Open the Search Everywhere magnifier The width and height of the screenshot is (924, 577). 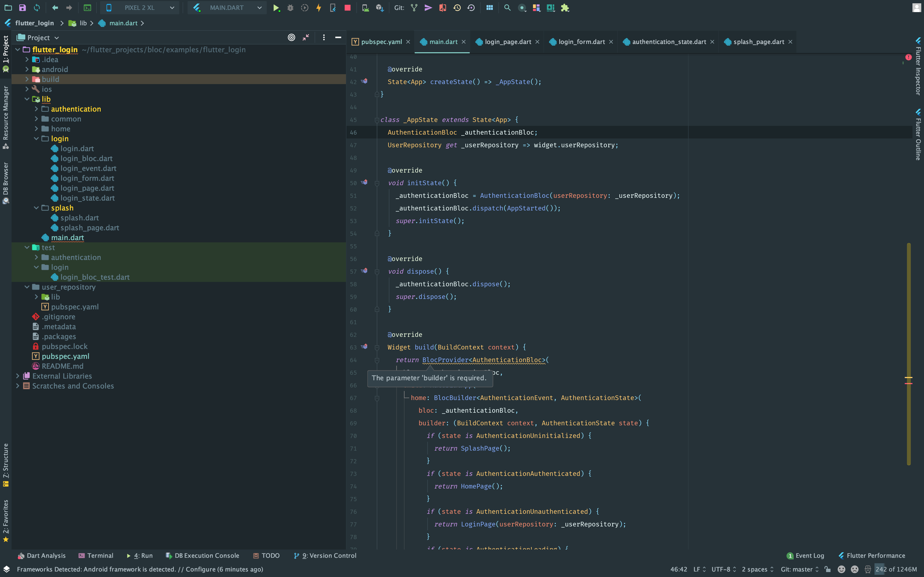click(507, 8)
